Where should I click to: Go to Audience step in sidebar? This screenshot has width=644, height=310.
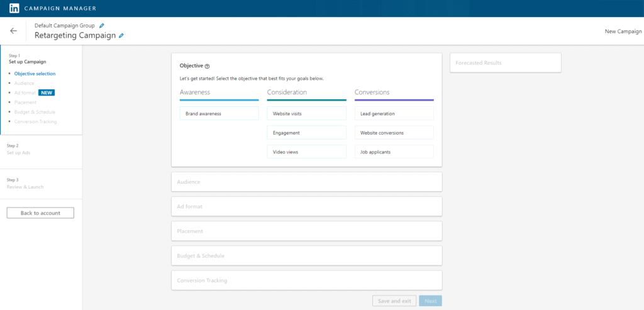pyautogui.click(x=25, y=84)
